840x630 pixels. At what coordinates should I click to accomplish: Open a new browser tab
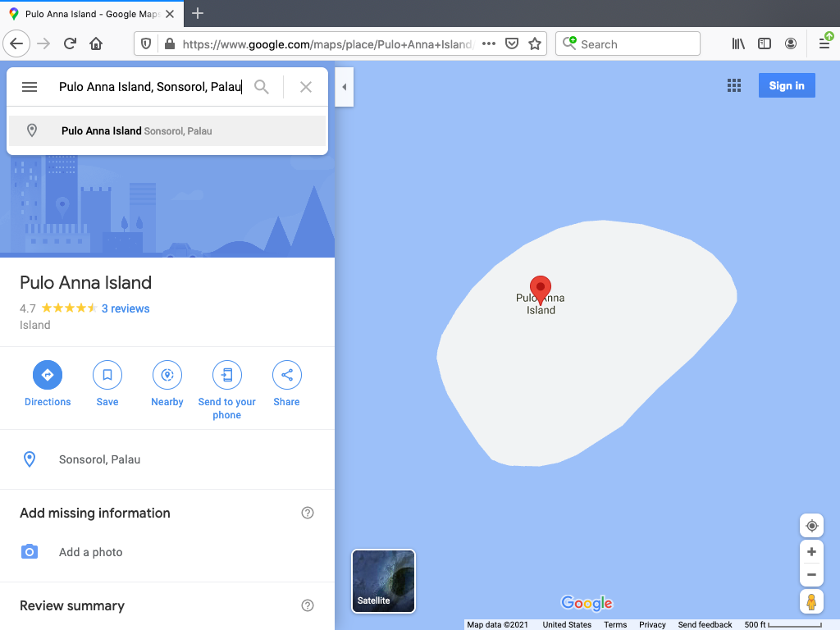pyautogui.click(x=198, y=13)
